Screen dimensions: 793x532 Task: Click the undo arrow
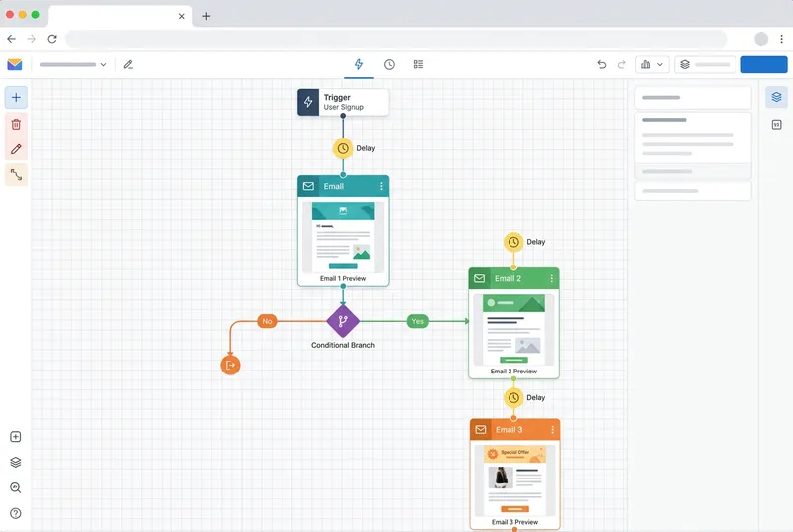coord(601,64)
